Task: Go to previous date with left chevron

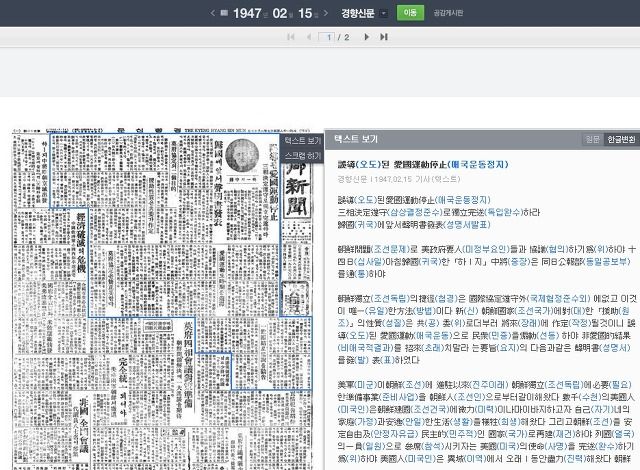Action: [213, 13]
